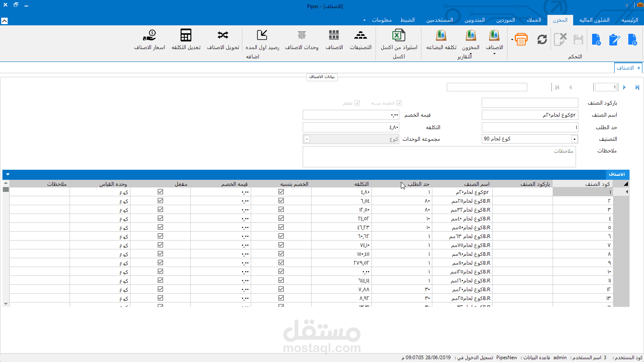Image resolution: width=644 pixels, height=362 pixels.
Task: Toggle مفعل checkbox in first grid row
Action: tap(161, 192)
